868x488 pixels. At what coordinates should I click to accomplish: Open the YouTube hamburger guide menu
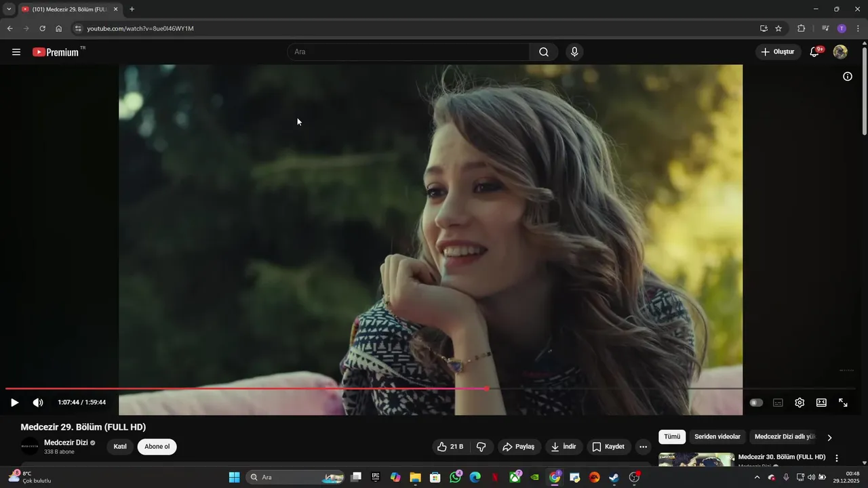point(16,52)
